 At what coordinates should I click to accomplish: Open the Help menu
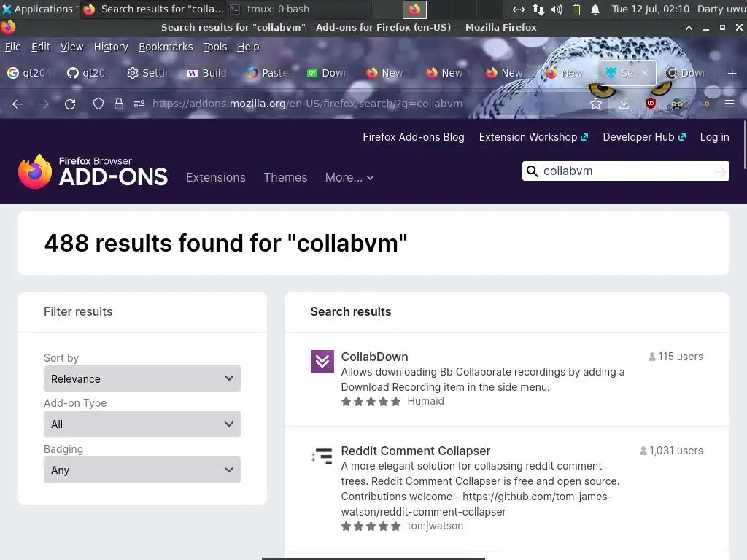coord(248,47)
